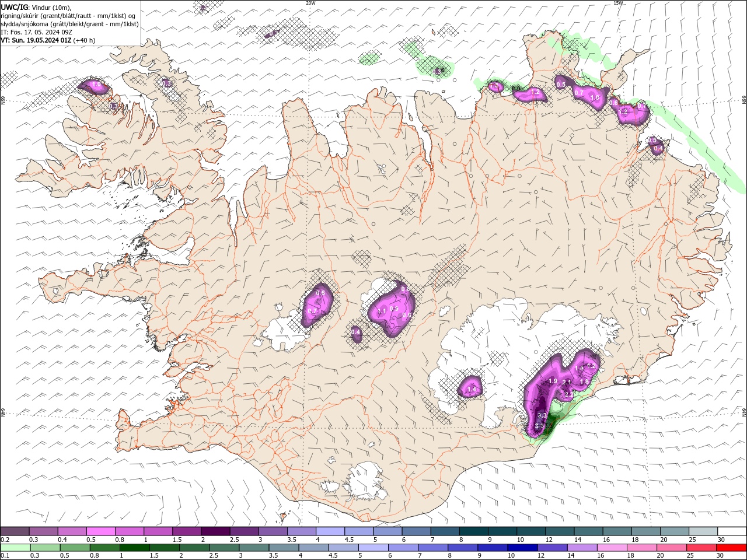Select the bright pink snow swatch labeled 0.5
Image resolution: width=747 pixels, height=560 pixels.
pyautogui.click(x=101, y=531)
